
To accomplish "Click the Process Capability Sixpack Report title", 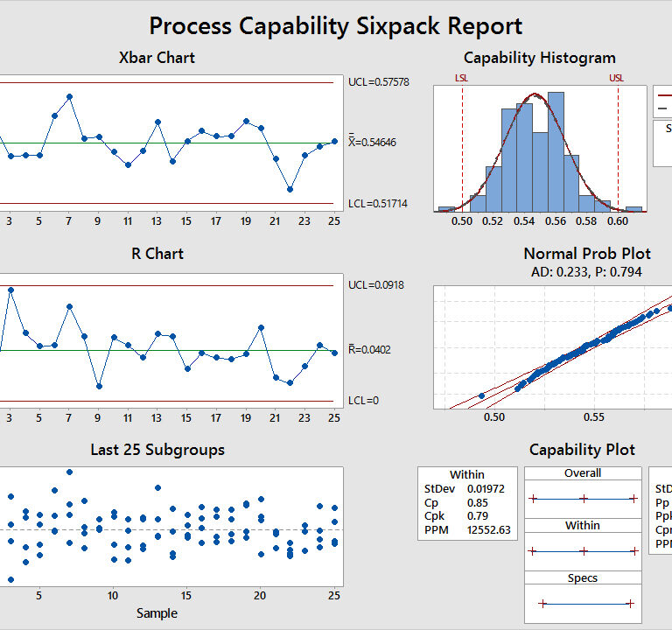I will click(336, 25).
